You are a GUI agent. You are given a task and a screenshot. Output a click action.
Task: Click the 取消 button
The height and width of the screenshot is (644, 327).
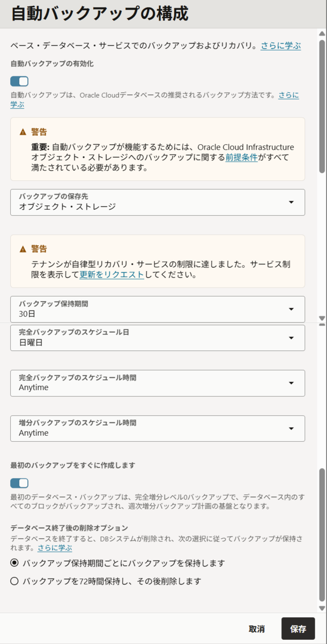coord(257,628)
